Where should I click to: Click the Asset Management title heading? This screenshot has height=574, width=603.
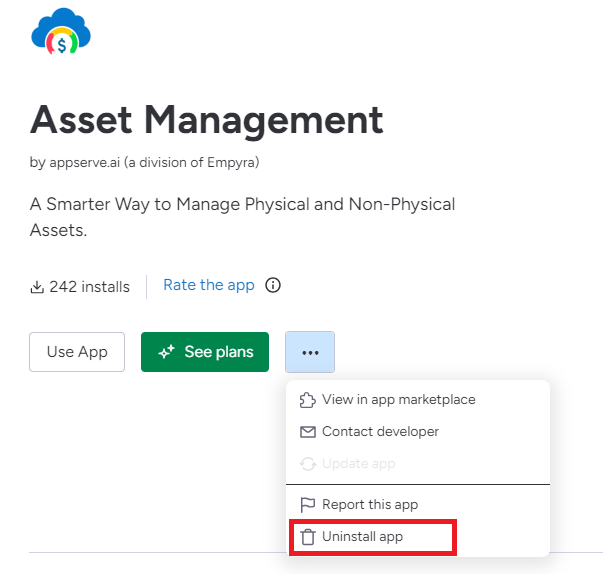tap(207, 120)
